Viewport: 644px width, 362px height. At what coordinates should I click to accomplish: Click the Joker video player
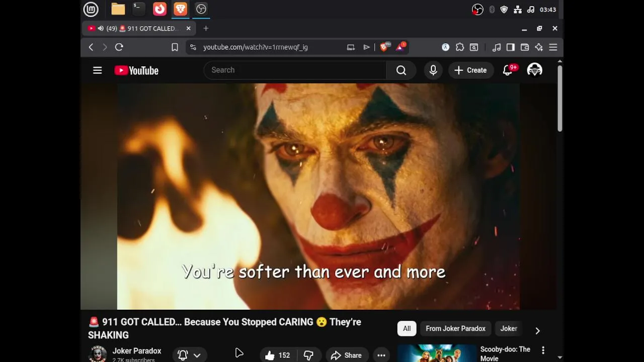(318, 197)
